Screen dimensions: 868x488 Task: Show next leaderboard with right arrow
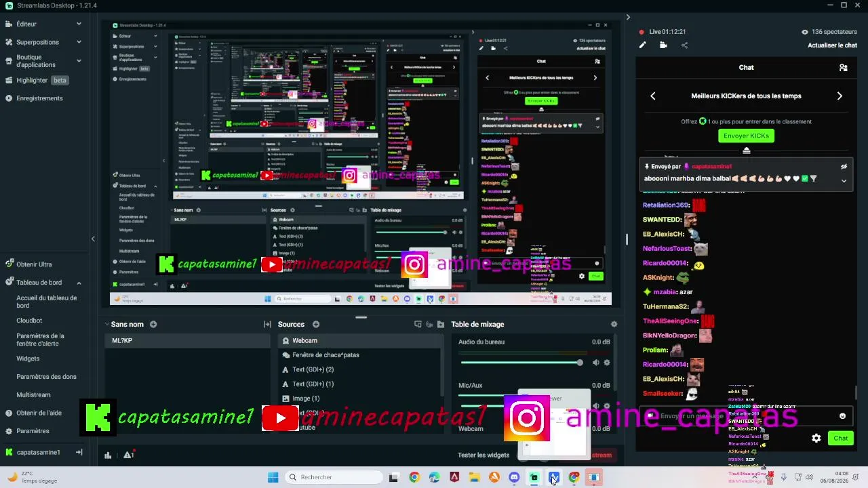click(x=840, y=96)
